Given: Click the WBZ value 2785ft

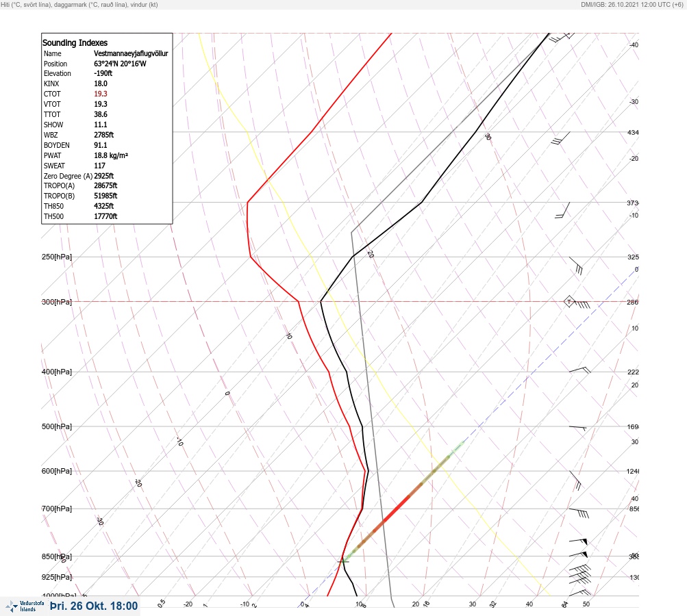Looking at the screenshot, I should point(104,135).
